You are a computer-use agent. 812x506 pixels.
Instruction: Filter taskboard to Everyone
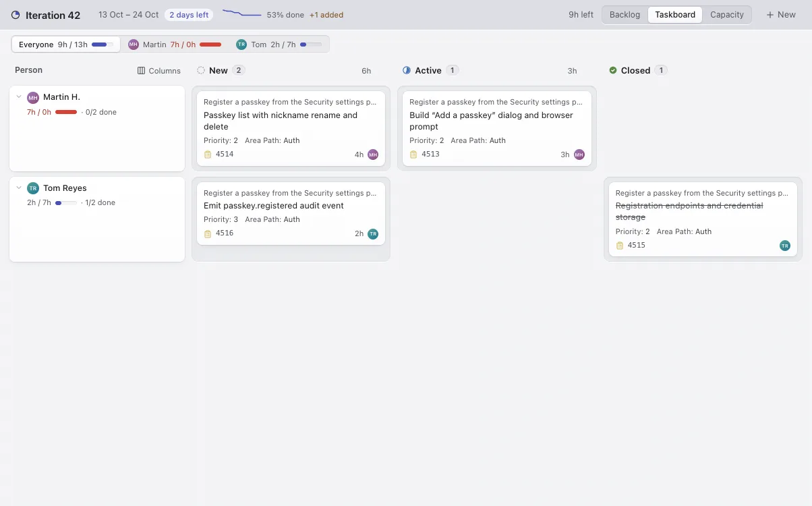[x=66, y=45]
